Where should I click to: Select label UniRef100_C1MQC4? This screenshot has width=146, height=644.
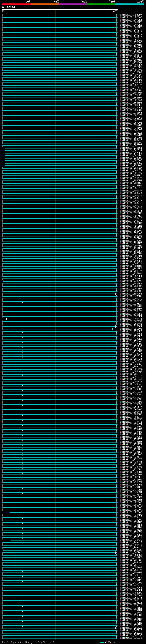(131, 326)
